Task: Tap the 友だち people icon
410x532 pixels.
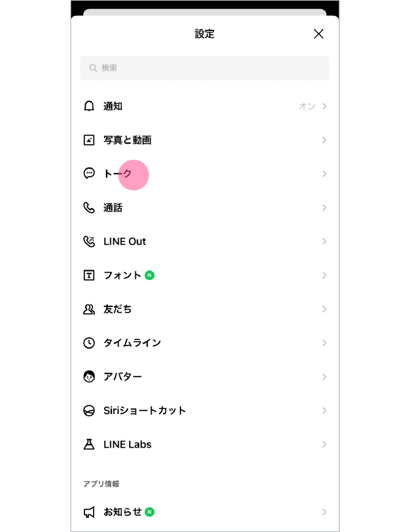Action: [x=89, y=309]
